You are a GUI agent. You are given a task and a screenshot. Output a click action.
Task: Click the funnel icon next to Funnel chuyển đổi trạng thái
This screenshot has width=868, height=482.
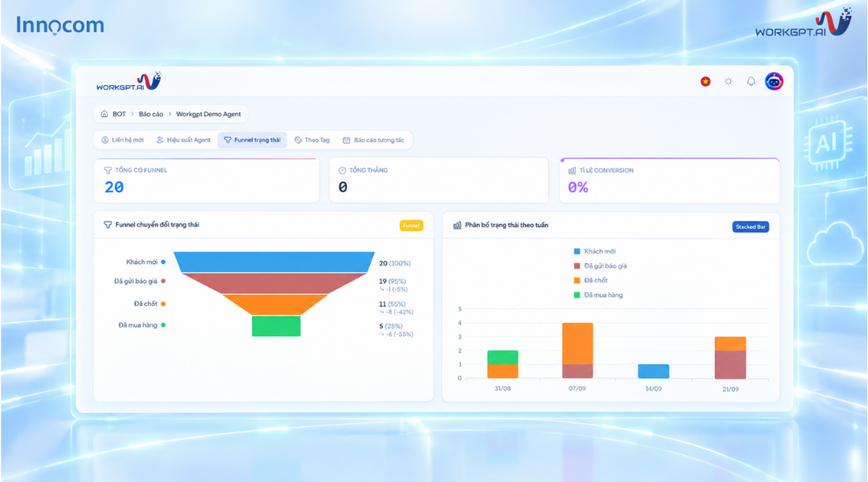click(x=108, y=225)
